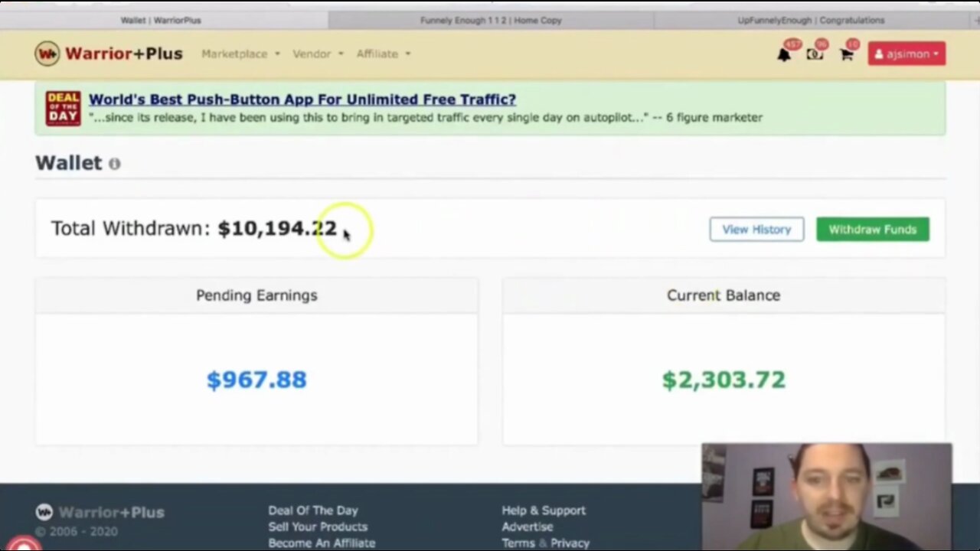This screenshot has width=980, height=551.
Task: Click the Pending Earnings card header
Action: pos(256,295)
